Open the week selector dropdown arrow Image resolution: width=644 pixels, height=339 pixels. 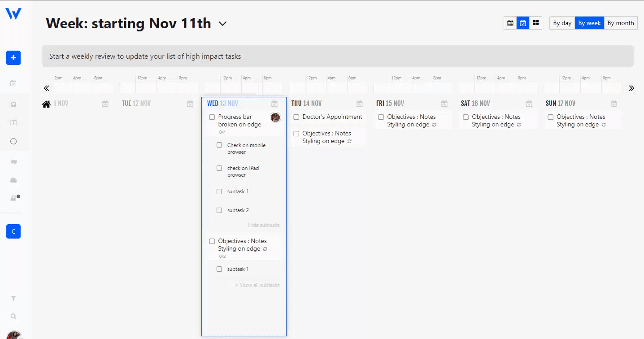(x=223, y=24)
